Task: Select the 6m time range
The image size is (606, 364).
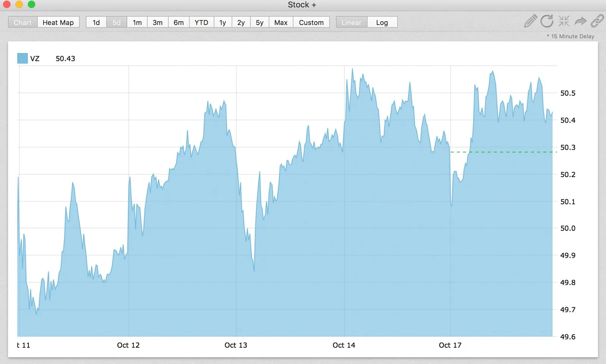Action: [179, 22]
